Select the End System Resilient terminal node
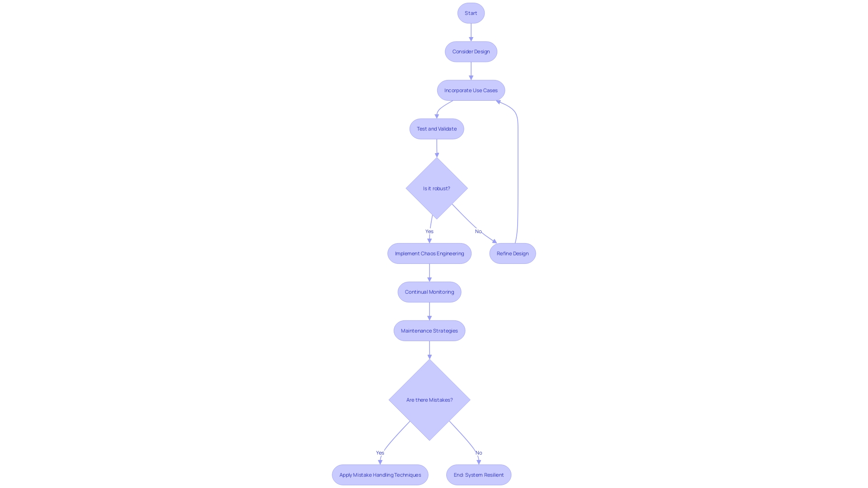868x488 pixels. (x=479, y=474)
